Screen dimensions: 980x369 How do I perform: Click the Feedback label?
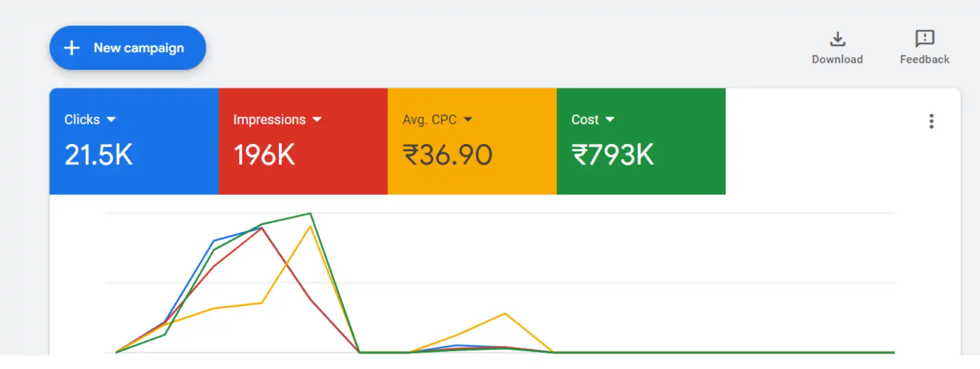[x=925, y=59]
